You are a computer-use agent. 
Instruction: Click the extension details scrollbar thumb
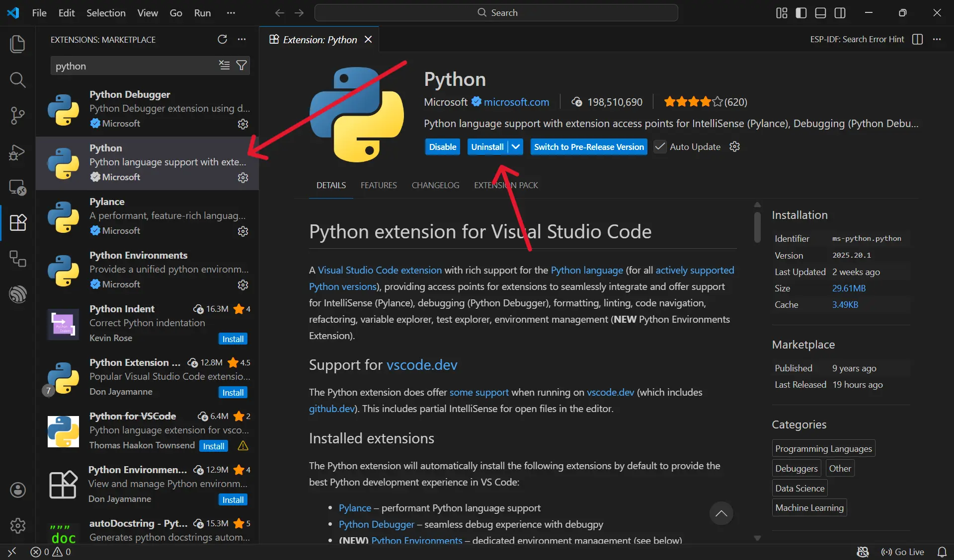tap(757, 227)
